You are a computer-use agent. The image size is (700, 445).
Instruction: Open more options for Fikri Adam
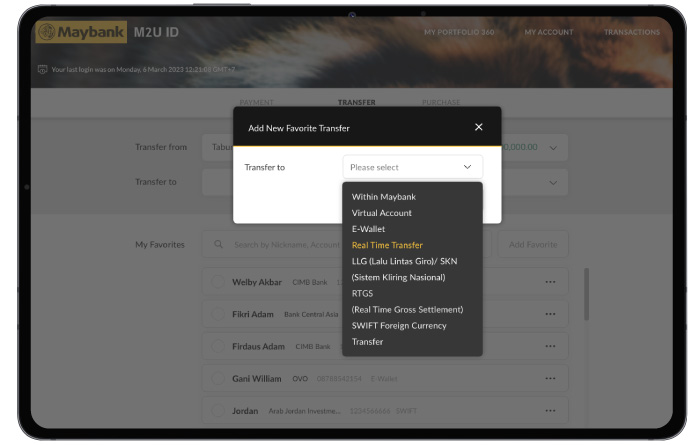click(x=550, y=314)
